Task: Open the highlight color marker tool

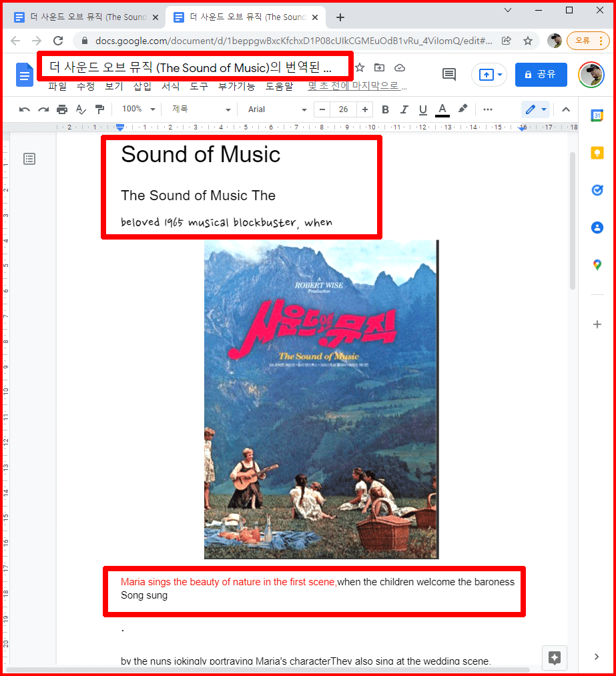Action: [463, 109]
